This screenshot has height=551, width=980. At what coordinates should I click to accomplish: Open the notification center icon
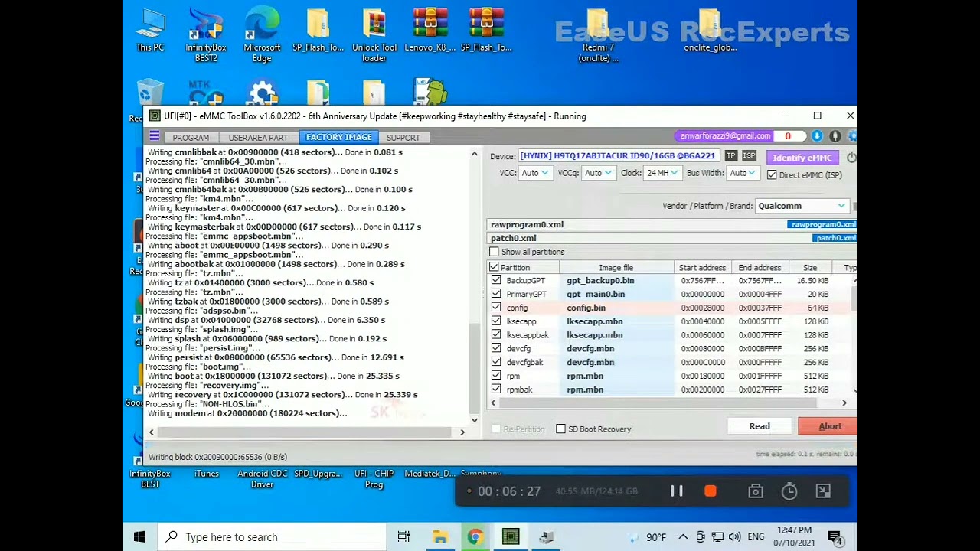coord(835,537)
